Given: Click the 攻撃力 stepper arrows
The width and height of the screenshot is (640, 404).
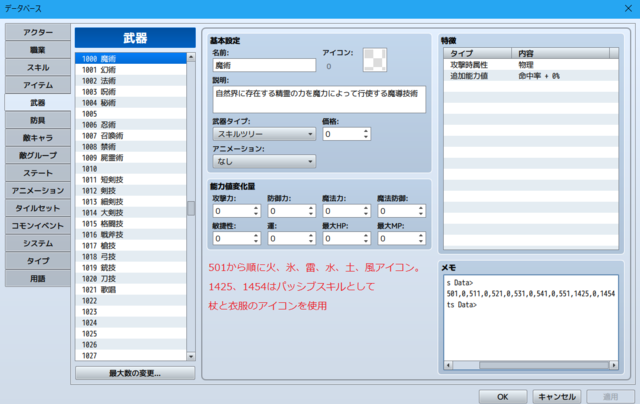Looking at the screenshot, I should pos(256,211).
